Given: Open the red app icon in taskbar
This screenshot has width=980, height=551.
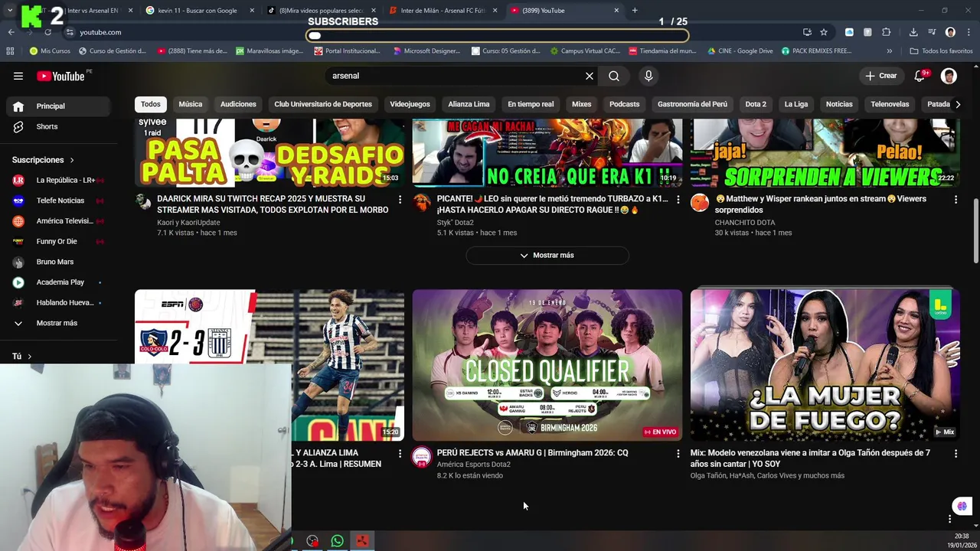Looking at the screenshot, I should (x=362, y=541).
